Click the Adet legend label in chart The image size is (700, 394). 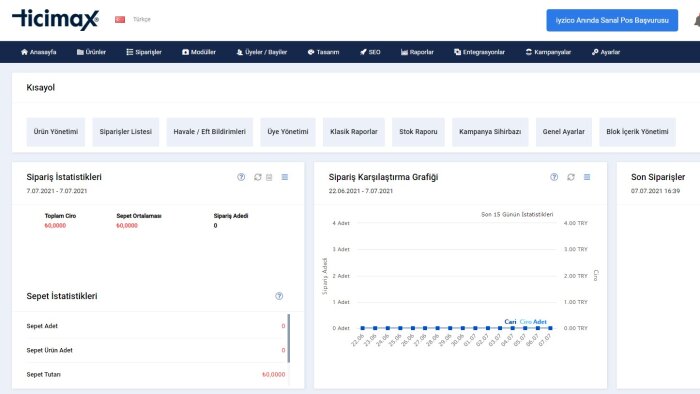[540, 322]
